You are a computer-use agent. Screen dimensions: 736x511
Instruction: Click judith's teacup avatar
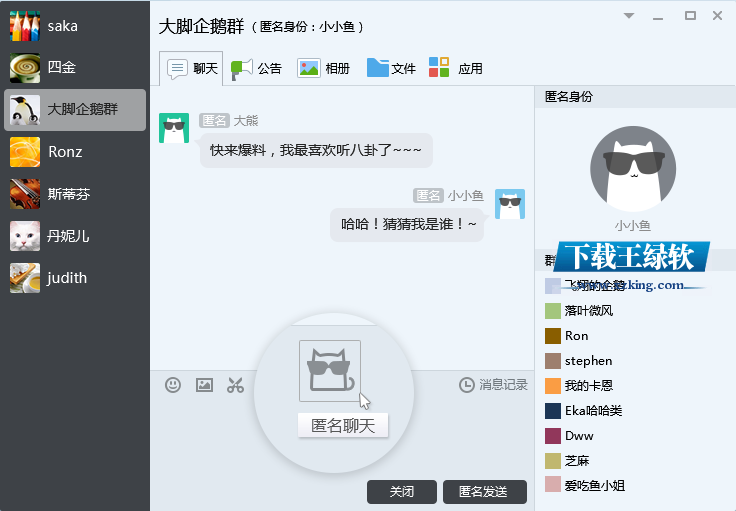point(25,278)
